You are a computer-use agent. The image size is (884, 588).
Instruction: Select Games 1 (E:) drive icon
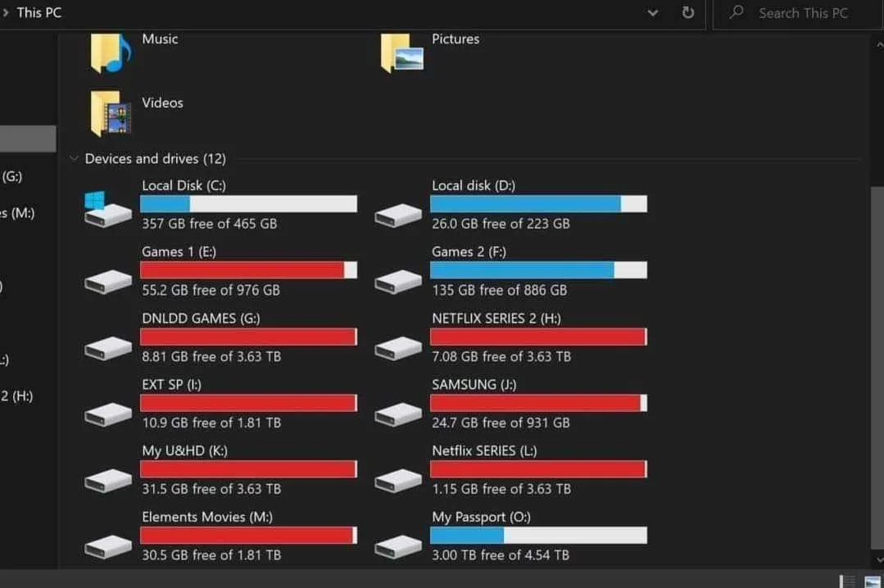click(107, 282)
